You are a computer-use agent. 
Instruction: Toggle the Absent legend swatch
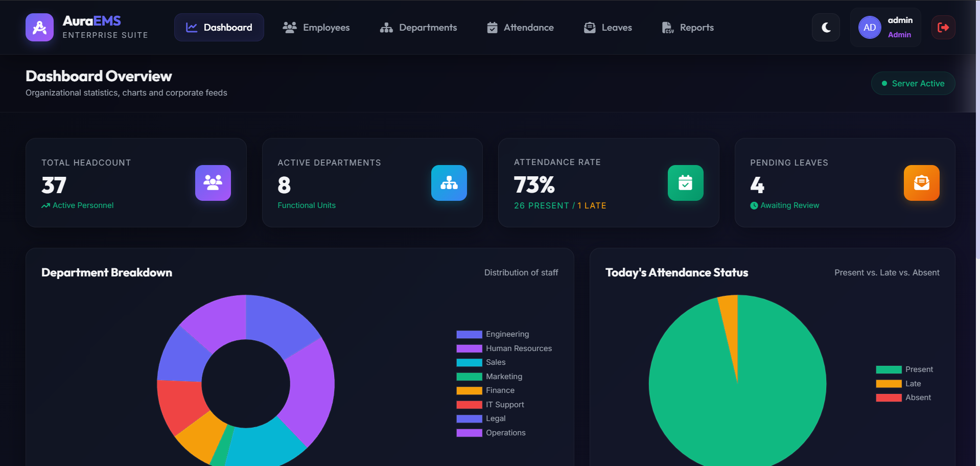889,398
